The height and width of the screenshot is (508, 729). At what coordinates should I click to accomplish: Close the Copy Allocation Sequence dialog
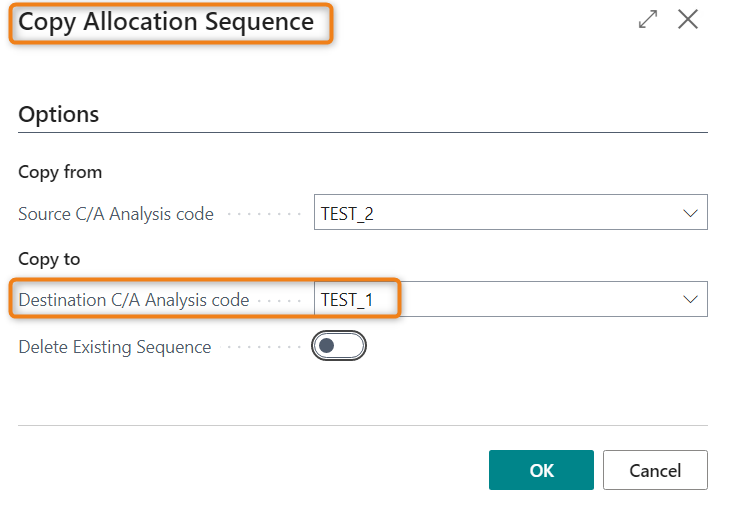[x=688, y=20]
